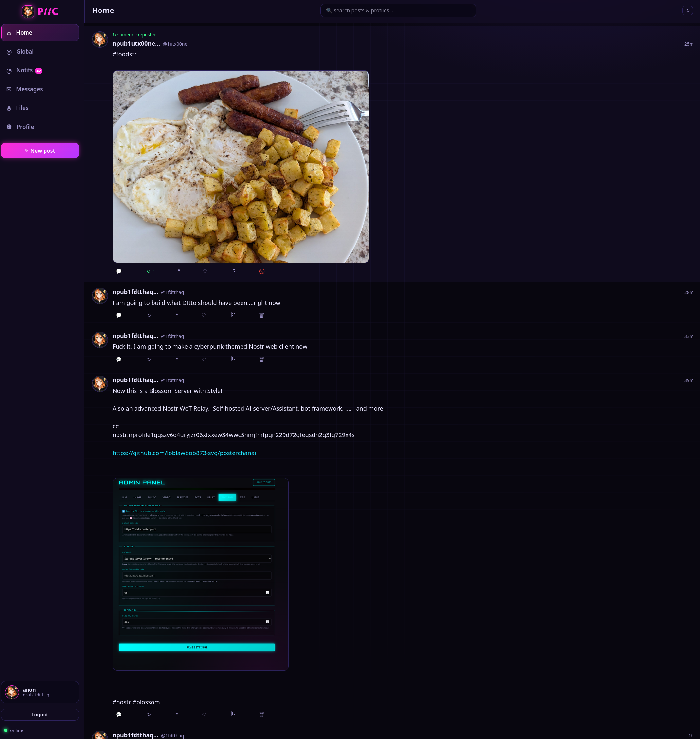Like the cyberpunk-themed Nostr client post
Screen dimensions: 700x739
204,359
